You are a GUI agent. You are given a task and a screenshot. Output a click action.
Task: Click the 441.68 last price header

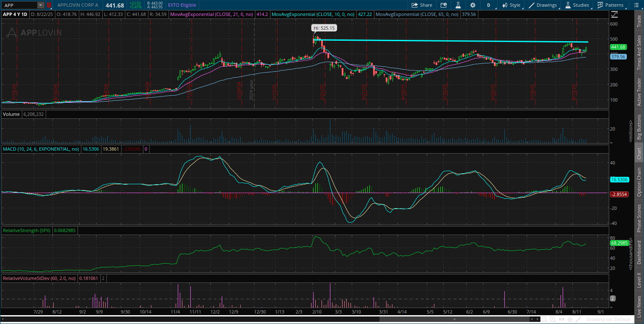click(114, 5)
